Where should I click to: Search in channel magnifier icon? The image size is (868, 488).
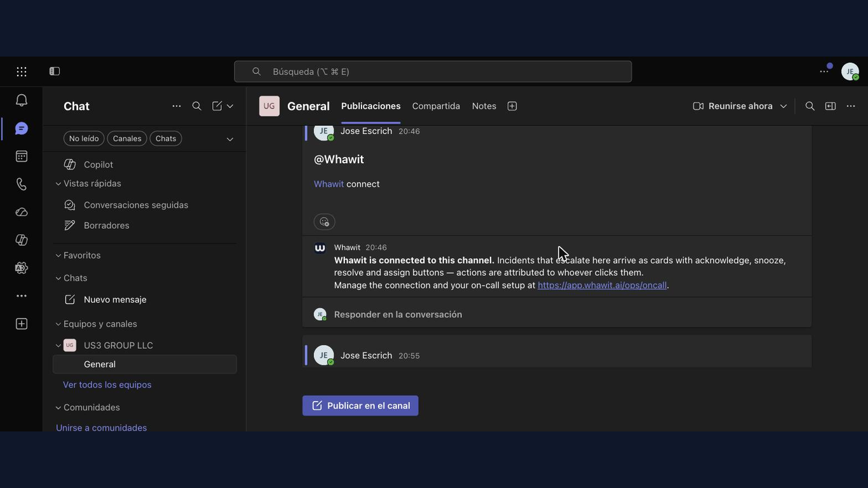tap(810, 106)
